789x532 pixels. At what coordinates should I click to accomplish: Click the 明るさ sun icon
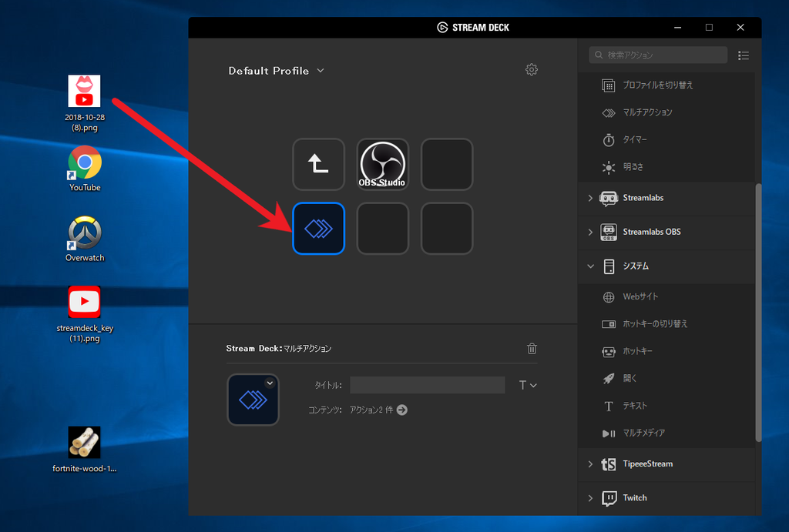pyautogui.click(x=609, y=167)
